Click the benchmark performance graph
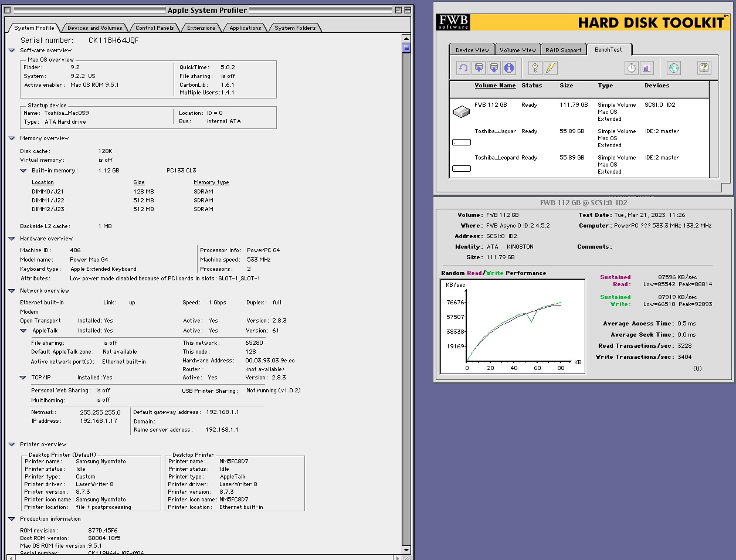Viewport: 736px width, 560px height. pos(513,327)
